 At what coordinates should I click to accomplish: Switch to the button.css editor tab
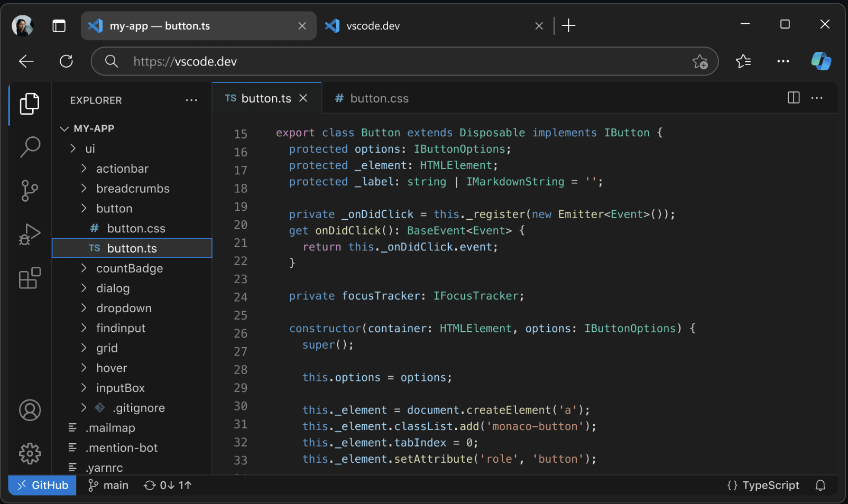click(372, 98)
